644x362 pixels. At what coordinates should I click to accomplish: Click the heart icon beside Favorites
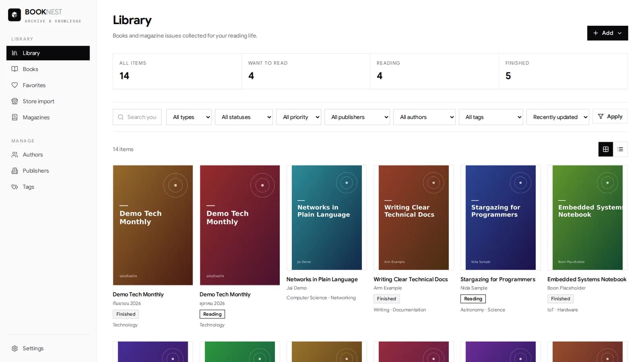click(x=14, y=85)
